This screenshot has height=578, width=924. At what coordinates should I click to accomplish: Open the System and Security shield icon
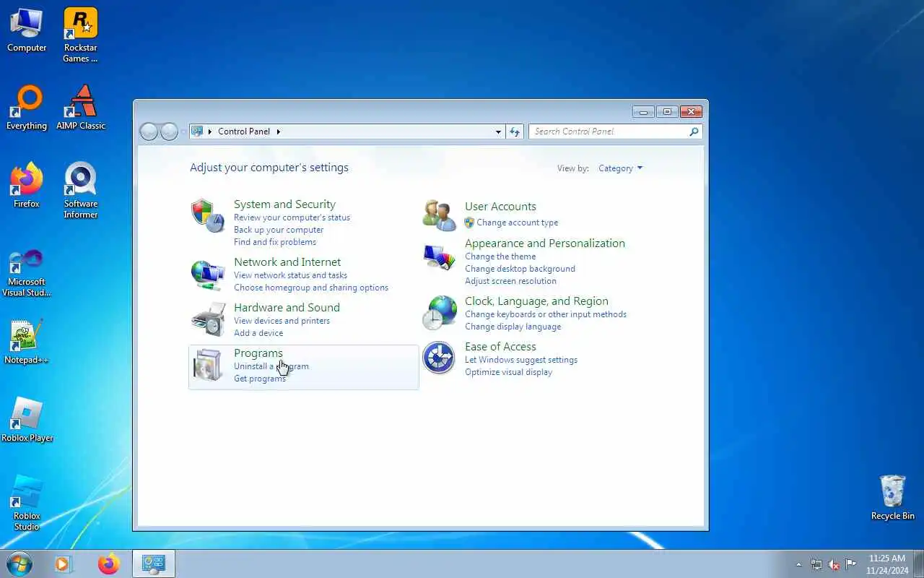[208, 215]
